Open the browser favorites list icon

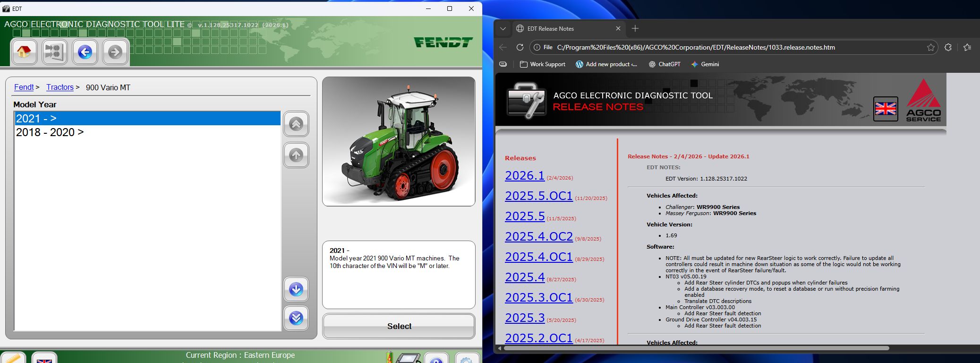click(967, 47)
